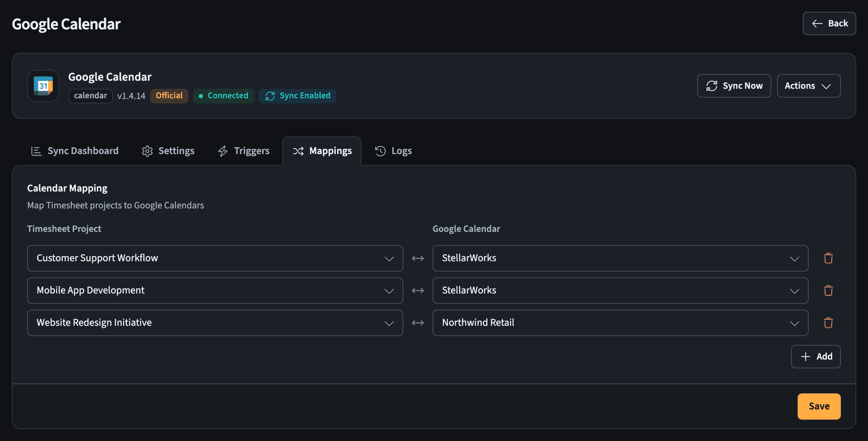Expand the Northwind Retail calendar dropdown
The width and height of the screenshot is (868, 441).
(x=620, y=323)
